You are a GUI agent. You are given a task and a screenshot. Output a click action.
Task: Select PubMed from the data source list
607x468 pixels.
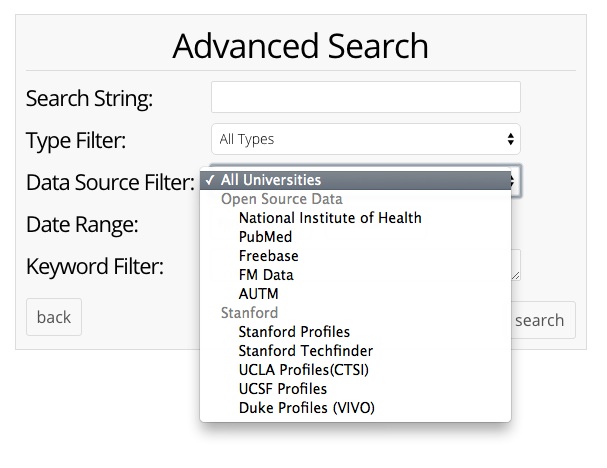[265, 237]
